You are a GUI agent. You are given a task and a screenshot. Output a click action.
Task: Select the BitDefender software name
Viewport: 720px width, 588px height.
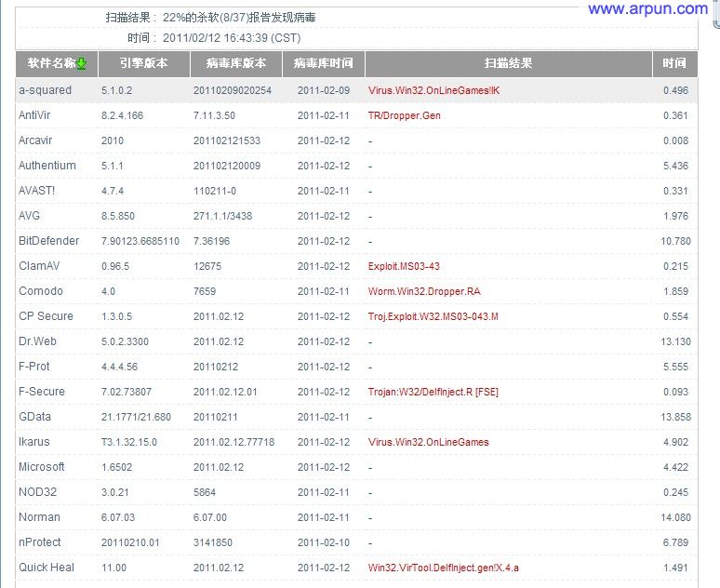[48, 241]
